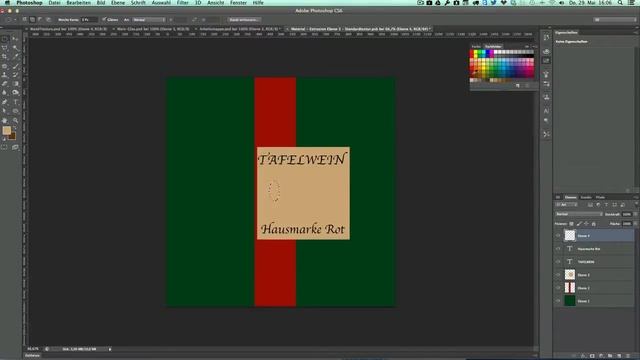Click Subtract from selection icon in options bar

(x=40, y=20)
